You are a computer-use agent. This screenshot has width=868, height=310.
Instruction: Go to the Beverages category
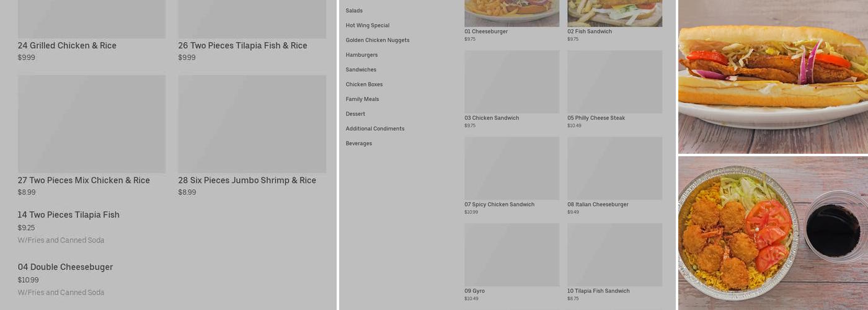coord(359,144)
